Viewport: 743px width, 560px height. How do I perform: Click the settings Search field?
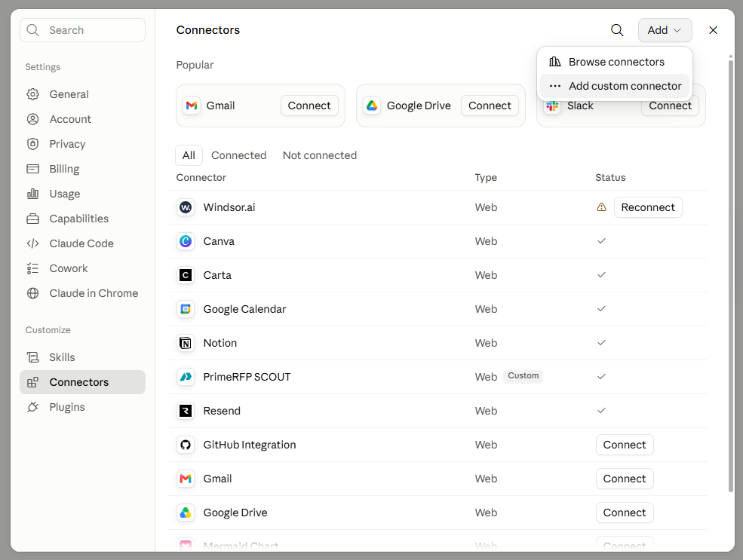point(82,30)
